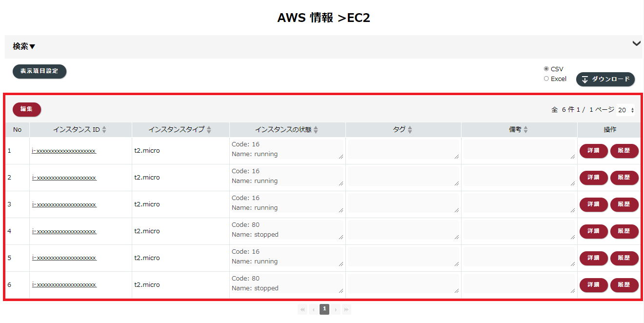Select 履歴 in row 5
Viewport: 644px width, 323px height.
click(624, 258)
